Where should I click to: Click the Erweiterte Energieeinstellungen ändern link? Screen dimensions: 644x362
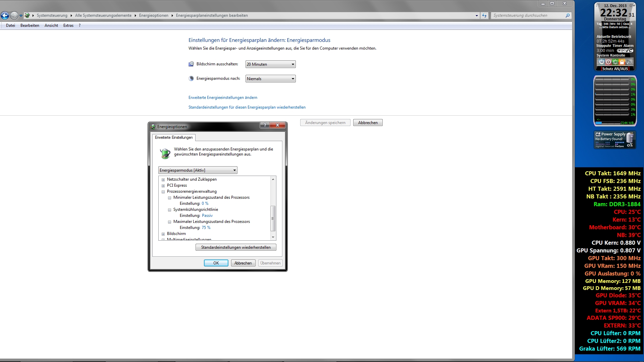coord(223,98)
